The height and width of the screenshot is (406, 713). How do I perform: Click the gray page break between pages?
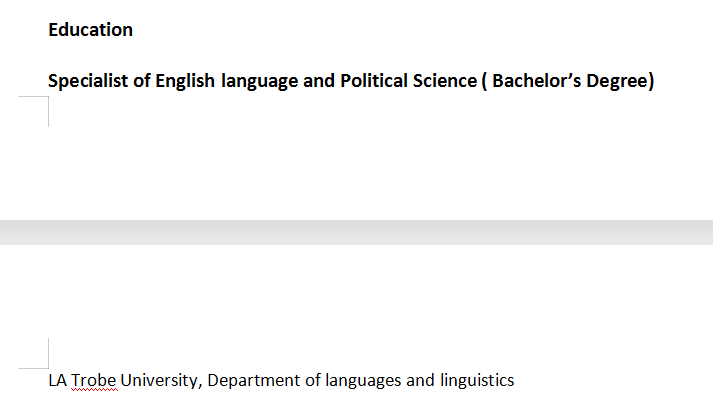pos(356,232)
